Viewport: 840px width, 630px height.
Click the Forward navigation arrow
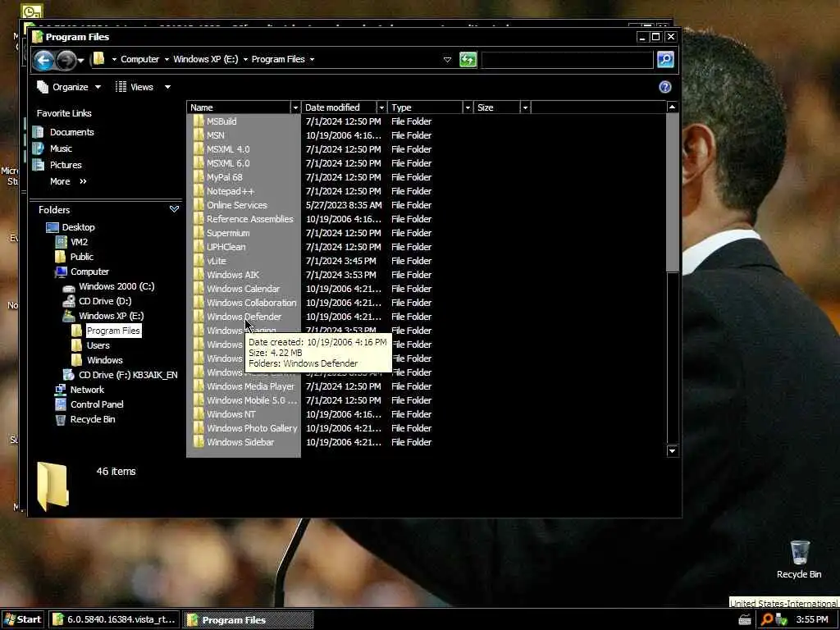click(66, 60)
